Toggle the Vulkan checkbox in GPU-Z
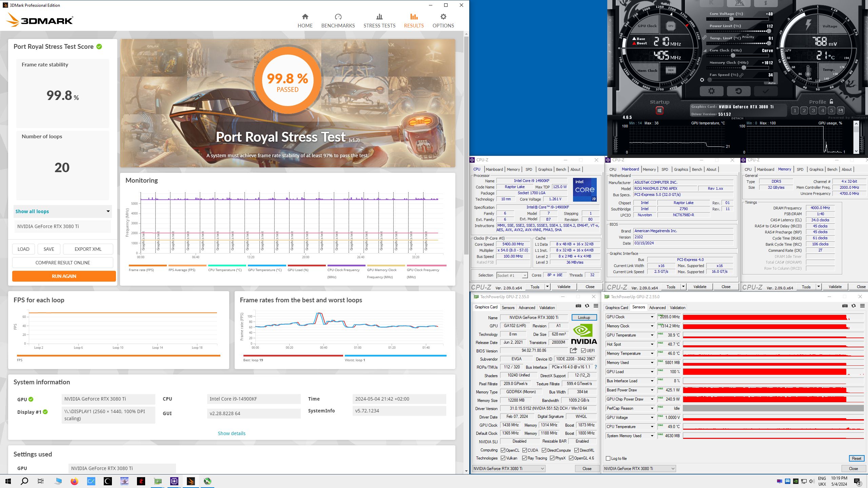Screen dimensions: 868x488 click(x=503, y=458)
